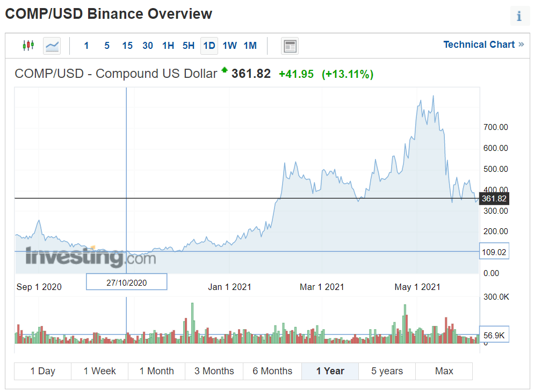Image resolution: width=534 pixels, height=392 pixels.
Task: Select the 5 years range tab
Action: [x=387, y=371]
